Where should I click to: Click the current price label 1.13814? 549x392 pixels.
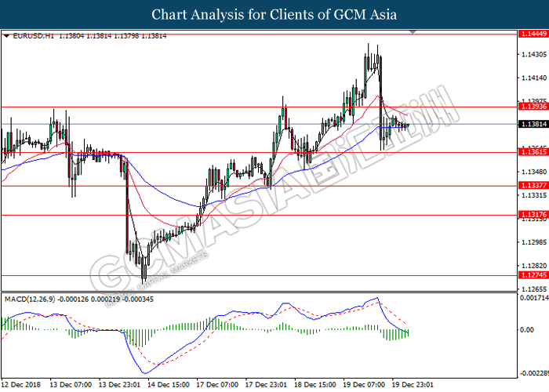click(533, 124)
